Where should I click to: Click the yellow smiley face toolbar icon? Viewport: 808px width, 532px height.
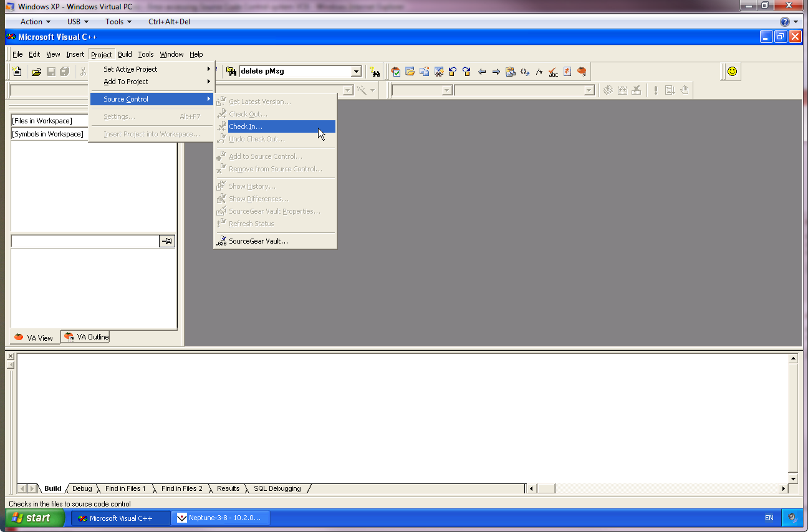(x=732, y=72)
